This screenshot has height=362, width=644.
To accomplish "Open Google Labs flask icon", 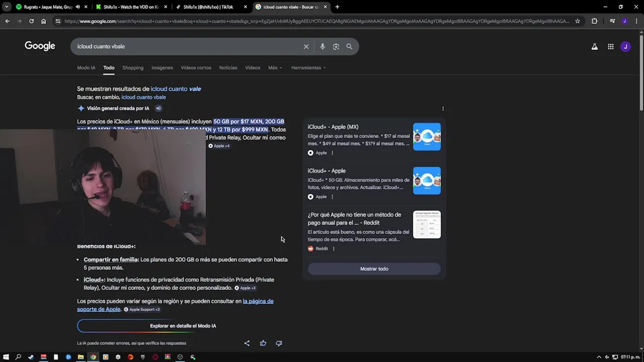I will [594, 47].
